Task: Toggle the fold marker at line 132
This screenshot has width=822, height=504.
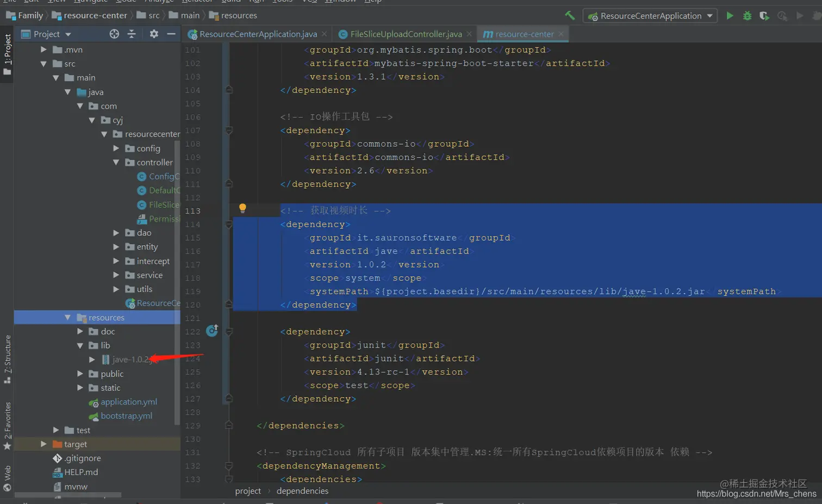Action: pyautogui.click(x=229, y=466)
